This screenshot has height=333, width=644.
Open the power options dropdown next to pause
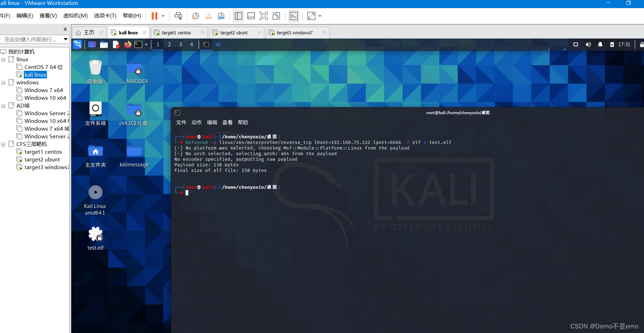tap(163, 16)
